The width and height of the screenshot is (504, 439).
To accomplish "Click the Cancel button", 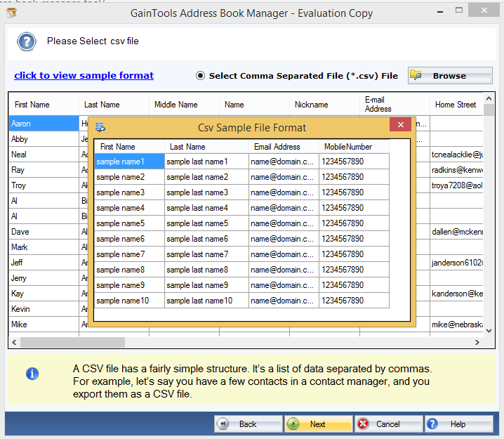I will pyautogui.click(x=389, y=424).
